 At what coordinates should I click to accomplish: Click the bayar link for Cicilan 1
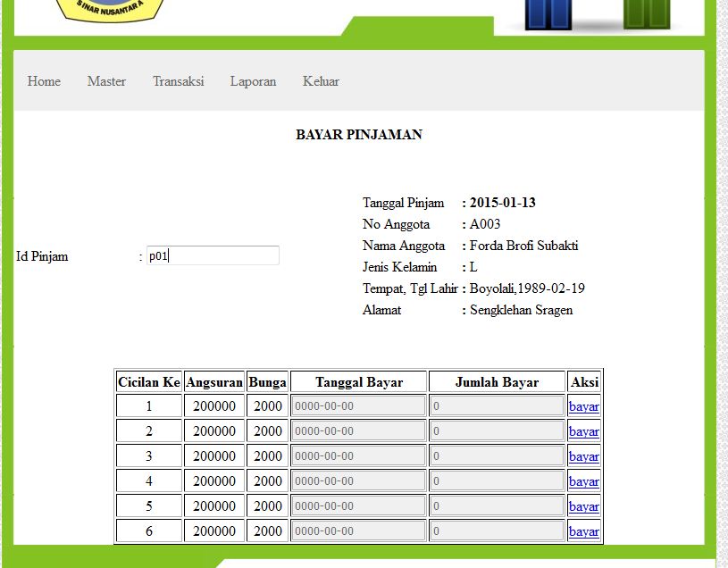point(583,405)
